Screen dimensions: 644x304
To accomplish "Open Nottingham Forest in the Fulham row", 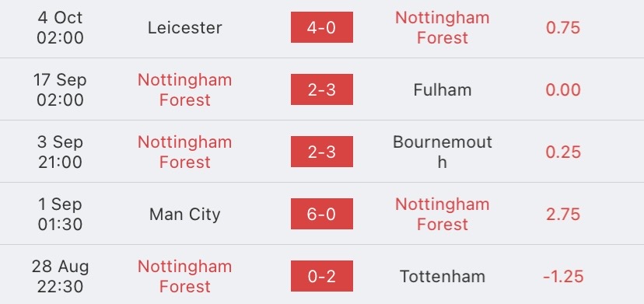I will point(185,89).
